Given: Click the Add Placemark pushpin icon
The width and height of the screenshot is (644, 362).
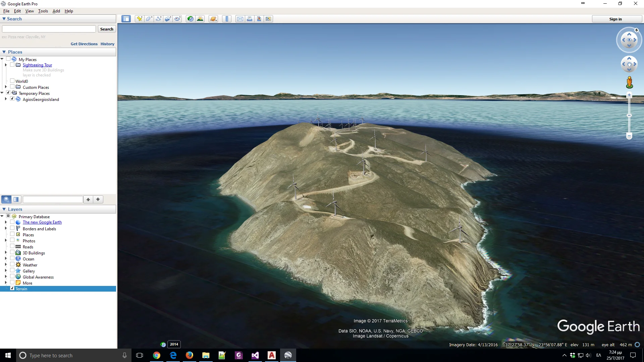Looking at the screenshot, I should [x=139, y=19].
